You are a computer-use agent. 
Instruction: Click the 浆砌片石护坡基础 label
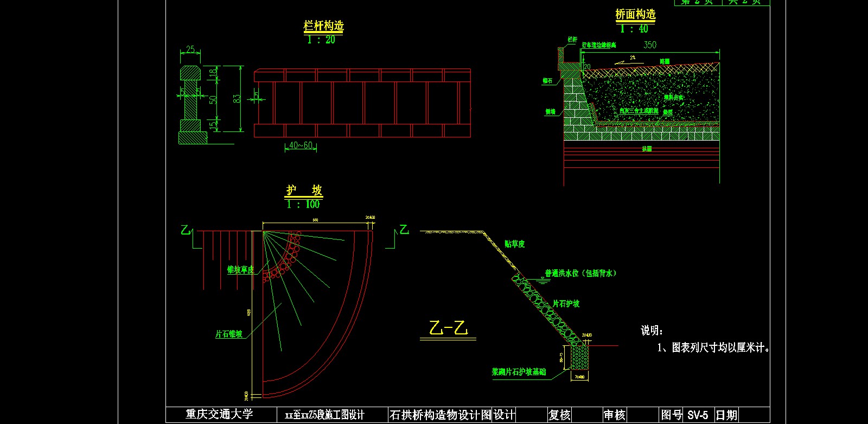click(x=519, y=372)
